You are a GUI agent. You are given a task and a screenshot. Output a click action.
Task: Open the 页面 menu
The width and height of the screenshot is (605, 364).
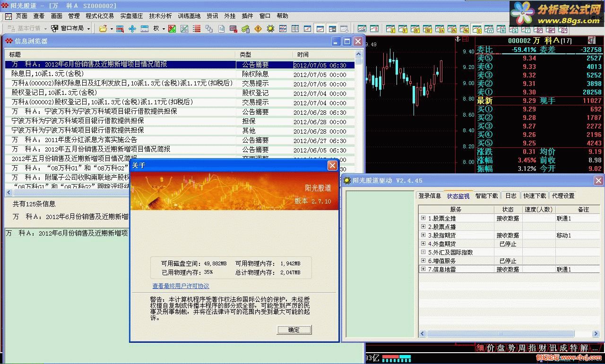(21, 16)
